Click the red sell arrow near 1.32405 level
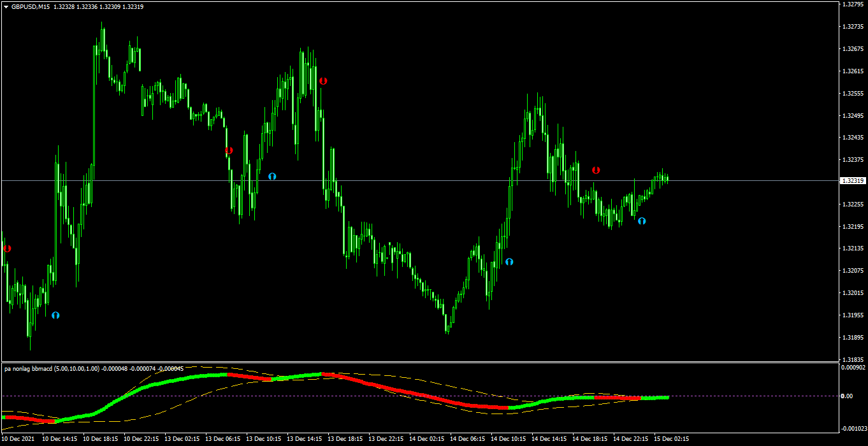This screenshot has width=868, height=446. [x=229, y=151]
